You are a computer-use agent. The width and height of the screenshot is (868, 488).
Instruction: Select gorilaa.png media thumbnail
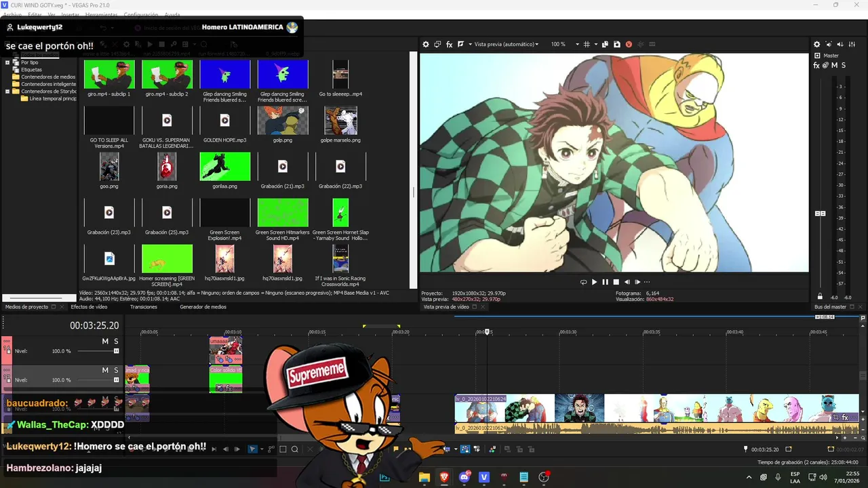pos(225,166)
